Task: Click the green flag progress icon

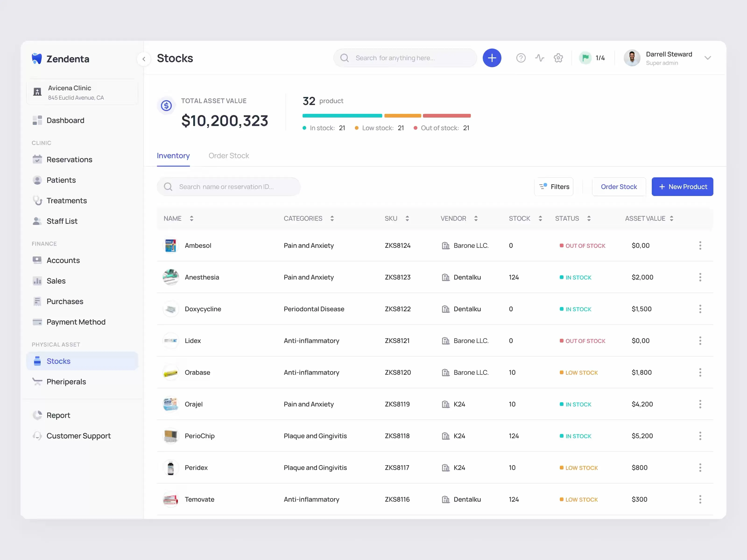Action: (x=585, y=58)
